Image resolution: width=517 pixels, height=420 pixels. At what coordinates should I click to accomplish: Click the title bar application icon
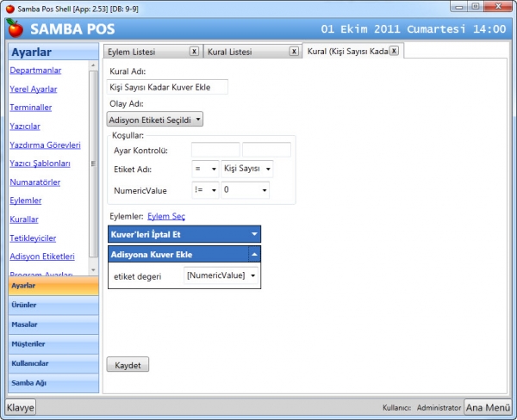(10, 9)
